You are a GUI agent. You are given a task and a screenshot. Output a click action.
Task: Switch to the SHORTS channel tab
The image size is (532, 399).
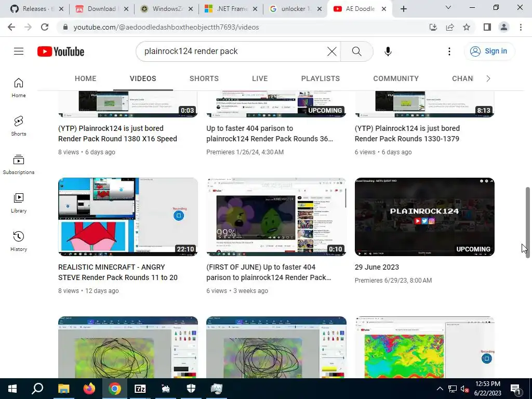click(204, 78)
